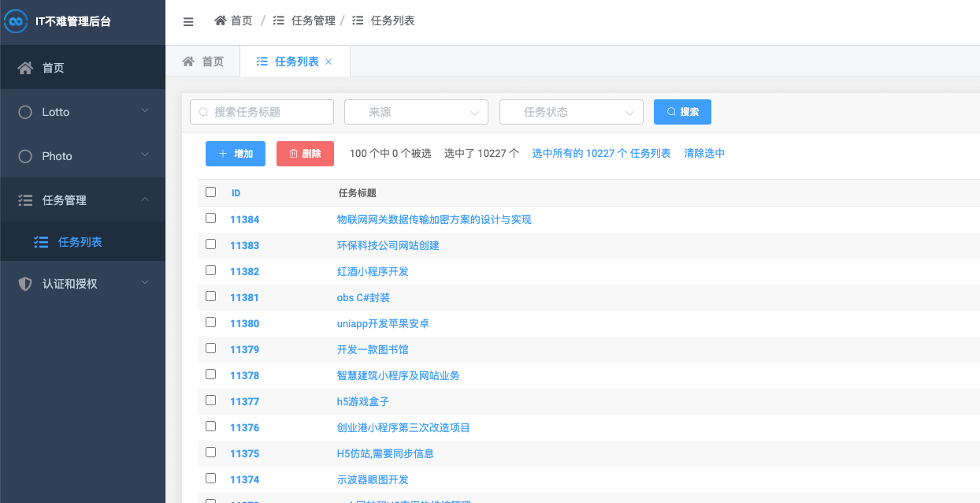The image size is (980, 503).
Task: Check the box for row 11378
Action: click(x=210, y=374)
